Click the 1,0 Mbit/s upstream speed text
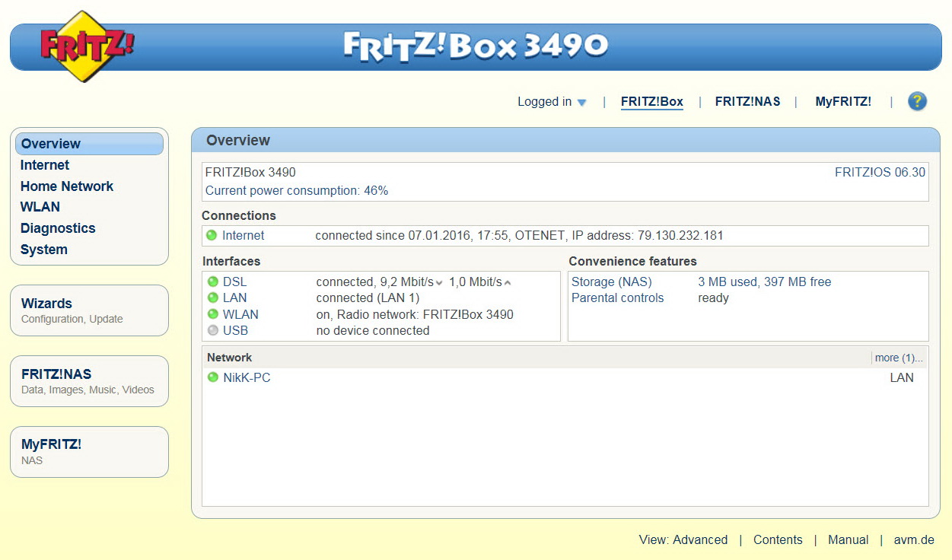Viewport: 952px width, 560px height. [476, 282]
